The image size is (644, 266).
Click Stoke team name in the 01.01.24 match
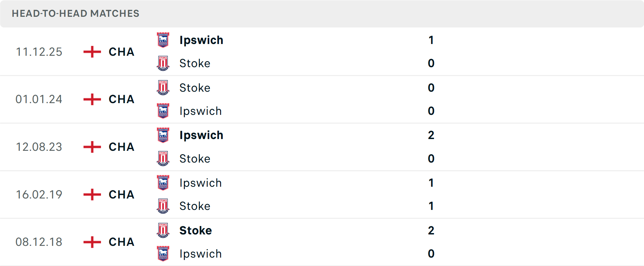(x=195, y=88)
